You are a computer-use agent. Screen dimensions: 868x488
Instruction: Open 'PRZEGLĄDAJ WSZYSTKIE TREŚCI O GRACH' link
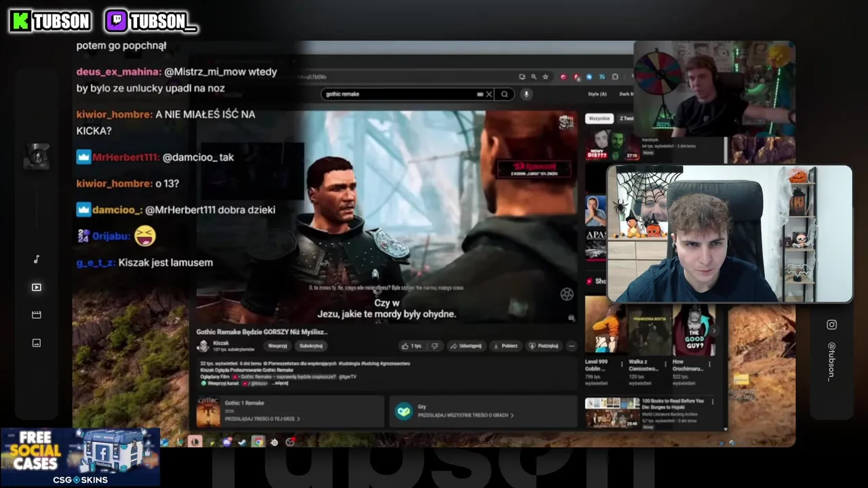pyautogui.click(x=466, y=415)
